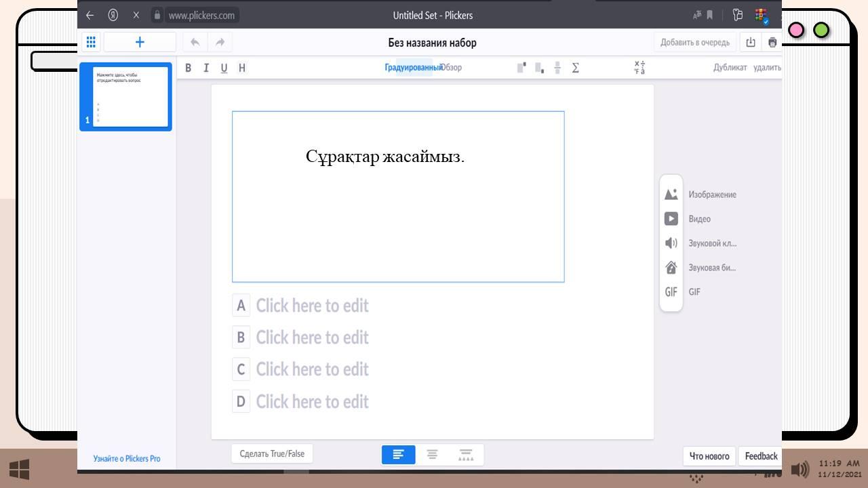Apply highlight with the H button
This screenshot has width=868, height=488.
242,68
